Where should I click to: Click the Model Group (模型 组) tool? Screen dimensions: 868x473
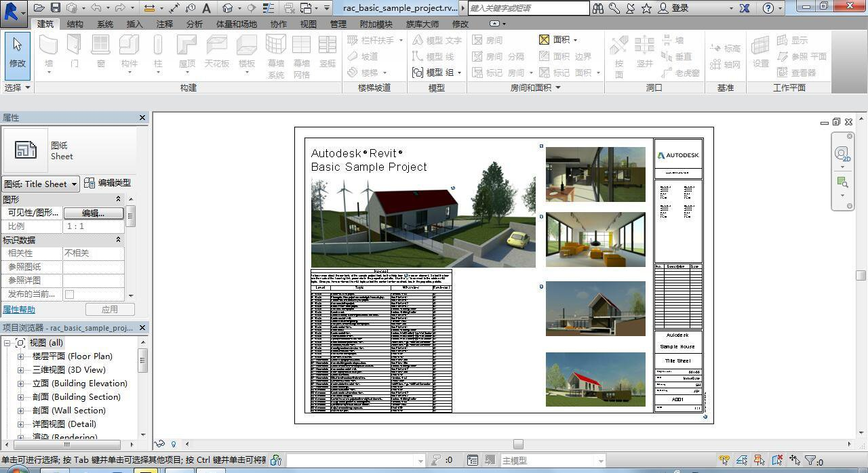pyautogui.click(x=436, y=73)
